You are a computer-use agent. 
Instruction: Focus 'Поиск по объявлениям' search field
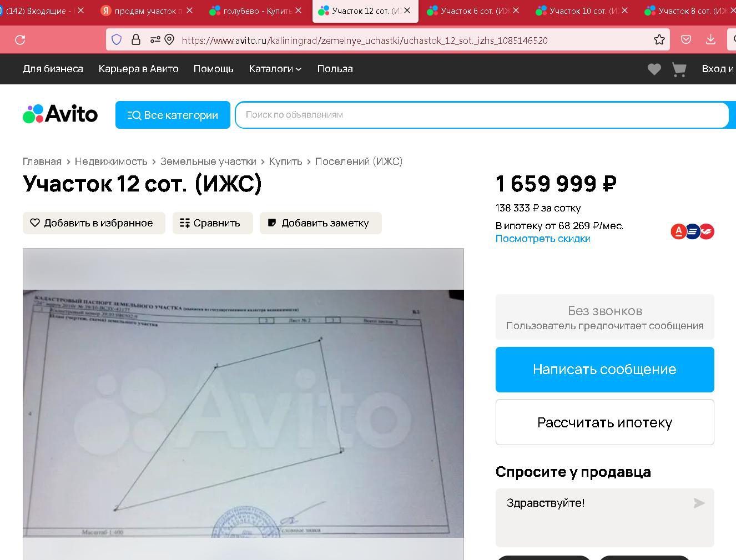482,115
